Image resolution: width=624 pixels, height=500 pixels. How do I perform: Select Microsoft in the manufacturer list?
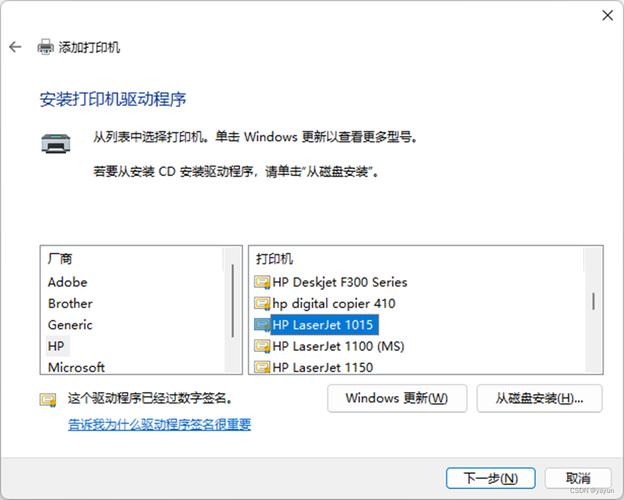pos(76,367)
